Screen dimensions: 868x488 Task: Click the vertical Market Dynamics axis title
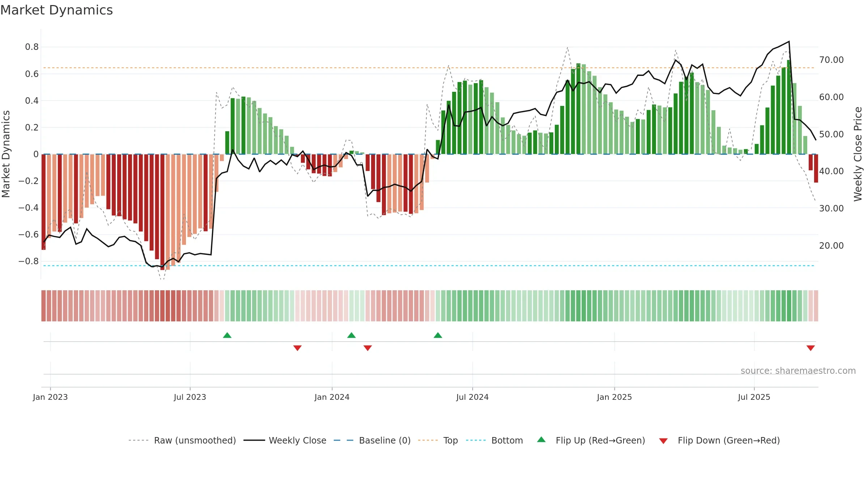tap(6, 154)
